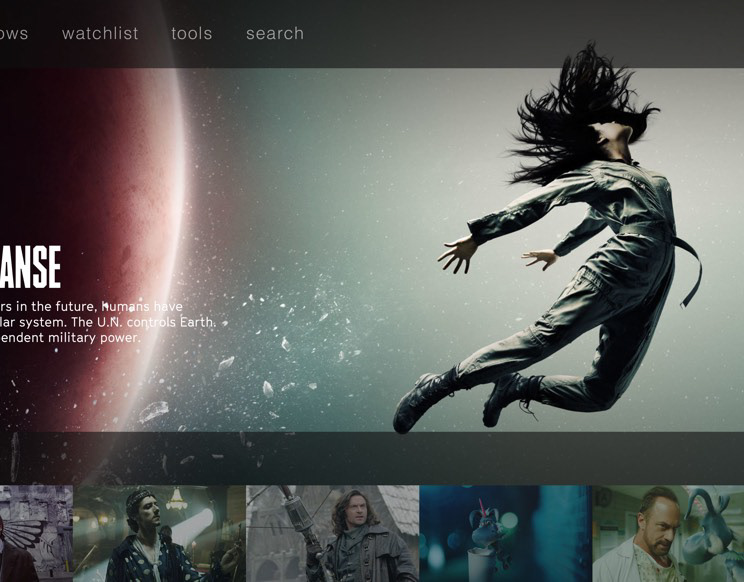744x582 pixels.
Task: Select the text line 'endent military power.'
Action: [x=70, y=338]
